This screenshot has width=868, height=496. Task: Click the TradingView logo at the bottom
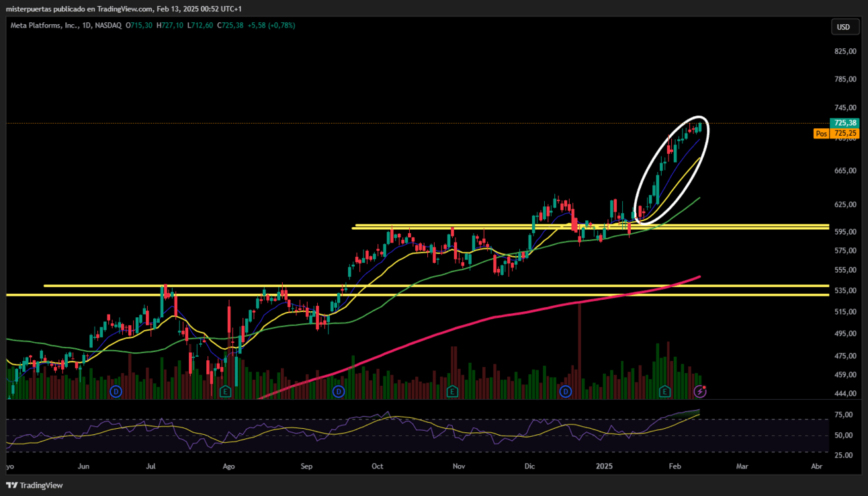pyautogui.click(x=35, y=485)
